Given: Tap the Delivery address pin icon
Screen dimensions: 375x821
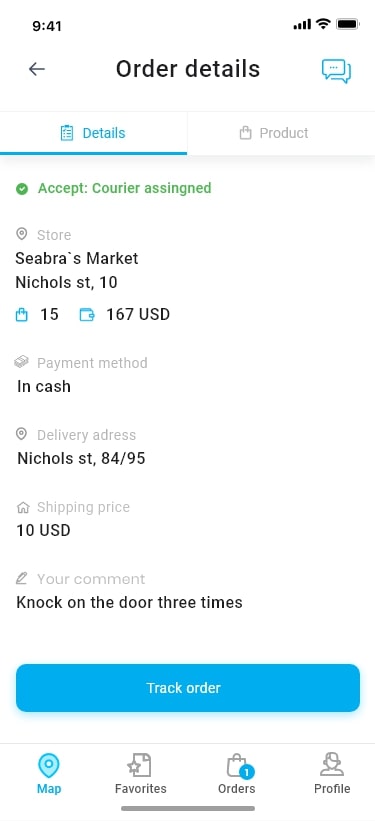Looking at the screenshot, I should (21, 434).
